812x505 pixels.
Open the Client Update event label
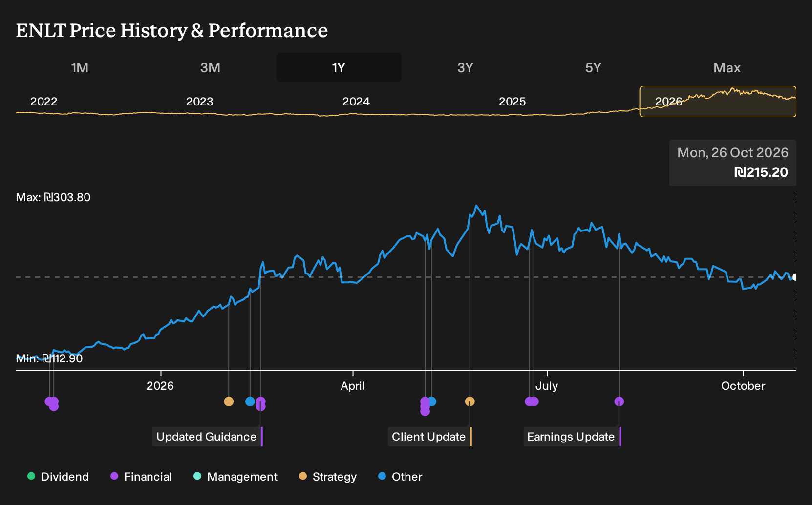pos(429,437)
